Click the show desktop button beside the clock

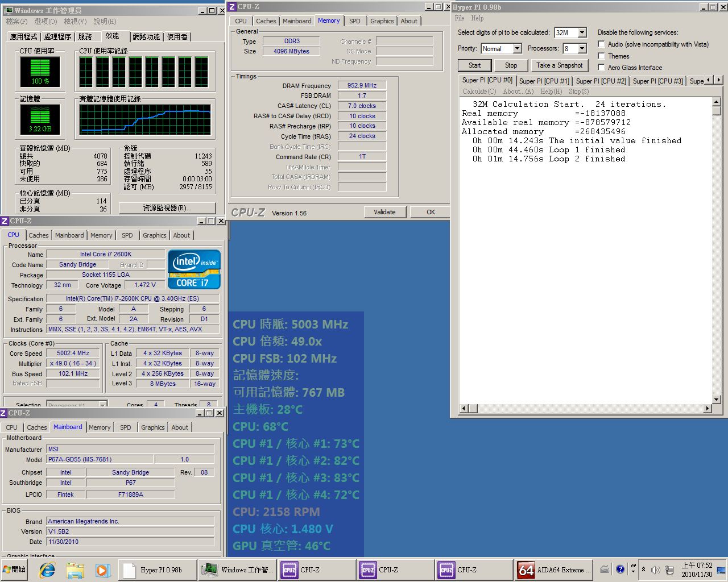[721, 569]
